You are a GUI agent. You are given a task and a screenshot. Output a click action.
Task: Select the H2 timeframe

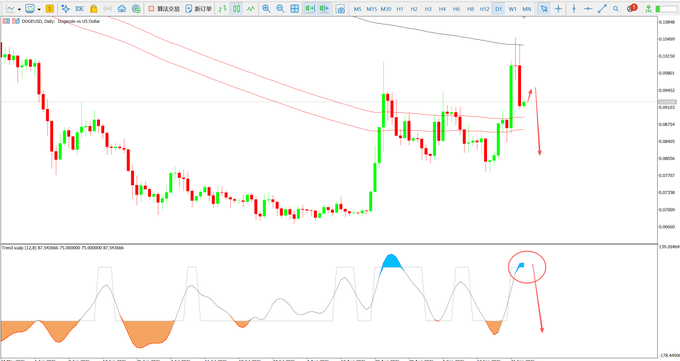(414, 9)
